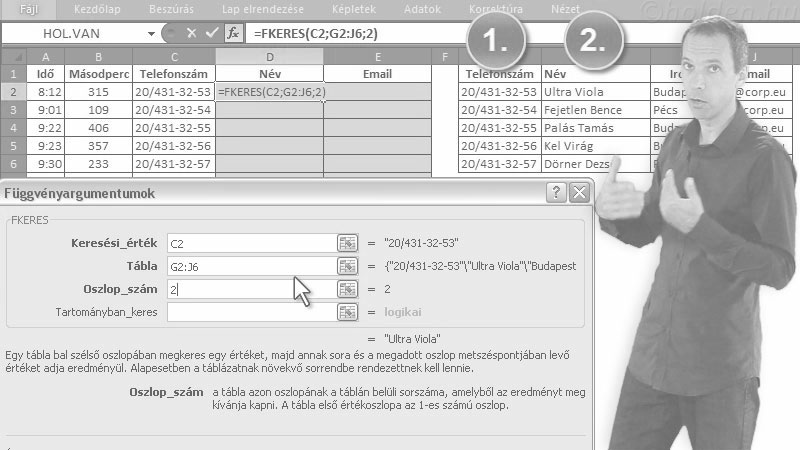The height and width of the screenshot is (450, 800).
Task: Click into the Oszlop_szám input field
Action: [252, 289]
